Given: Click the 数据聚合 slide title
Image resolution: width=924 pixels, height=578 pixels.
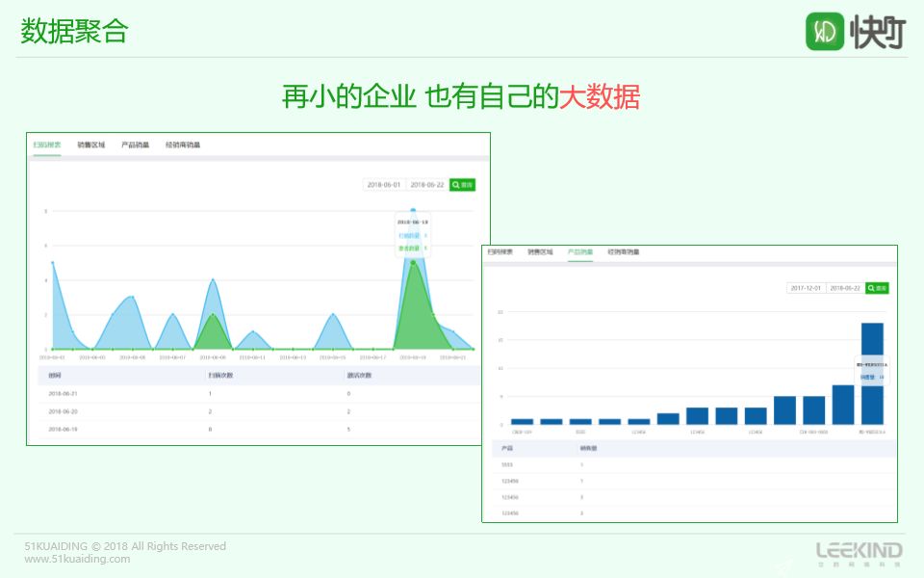Looking at the screenshot, I should point(74,31).
